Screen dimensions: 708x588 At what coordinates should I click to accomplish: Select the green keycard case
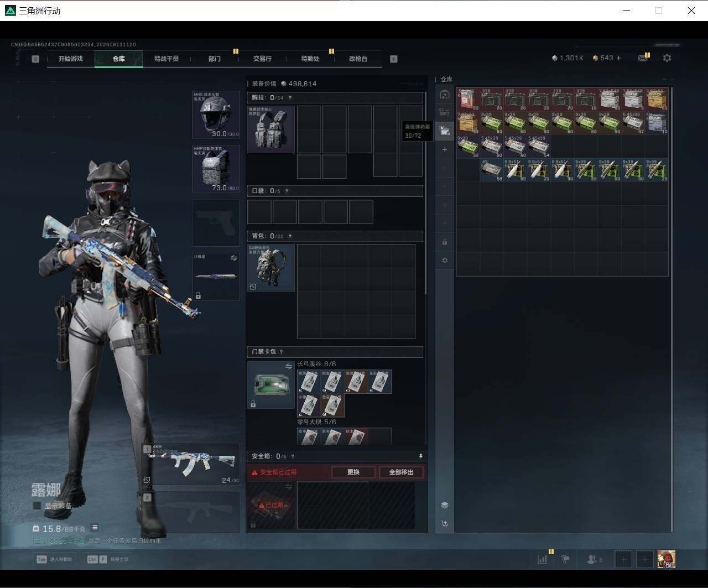[x=270, y=385]
